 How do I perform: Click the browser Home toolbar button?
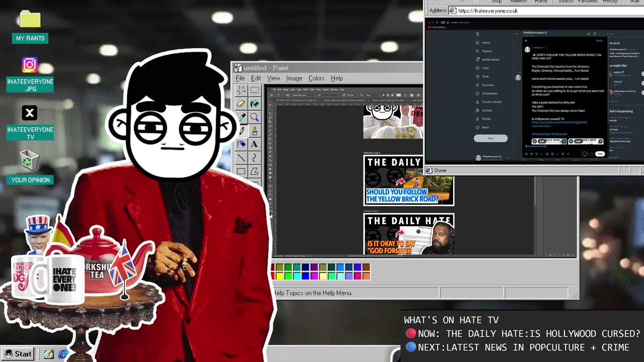541,2
